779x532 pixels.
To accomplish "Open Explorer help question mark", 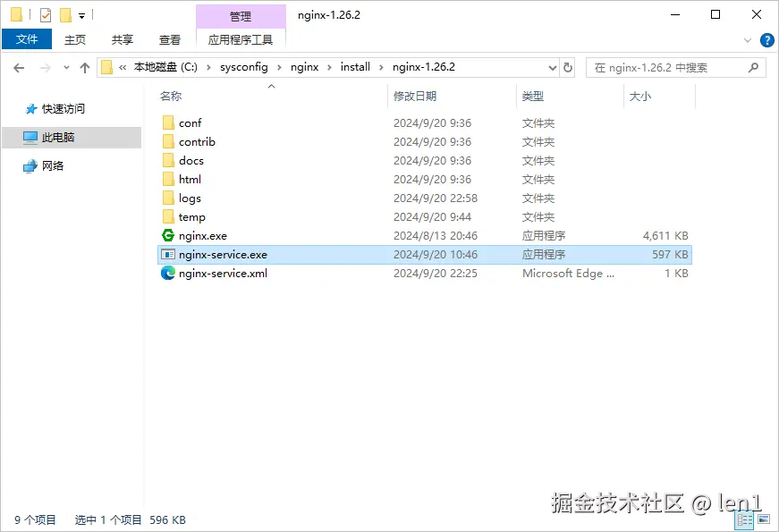I will pos(767,39).
